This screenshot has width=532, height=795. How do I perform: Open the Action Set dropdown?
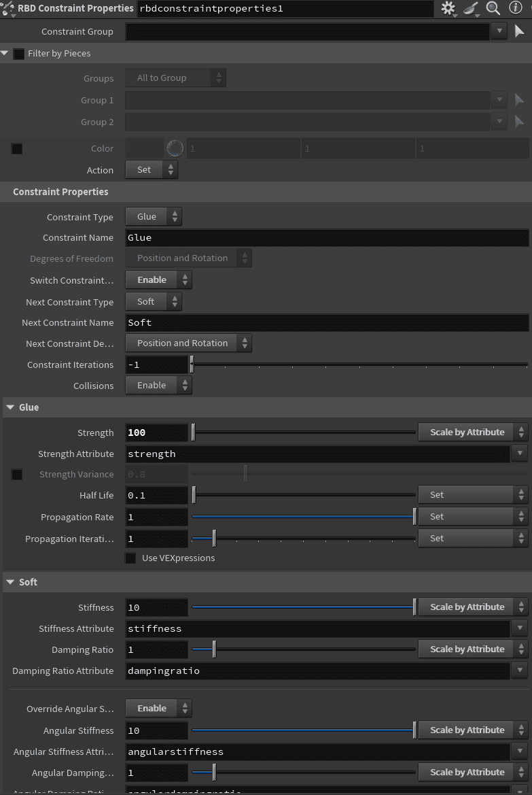click(x=152, y=170)
